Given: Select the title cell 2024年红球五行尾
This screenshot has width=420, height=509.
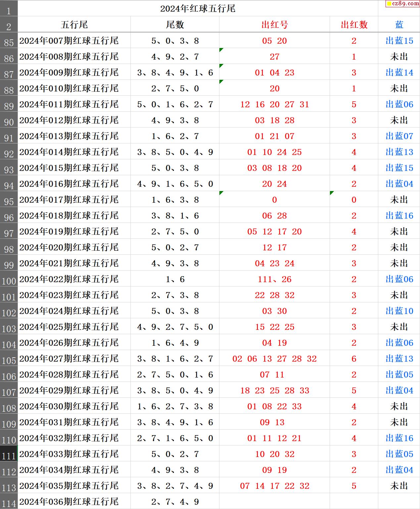Looking at the screenshot, I should point(198,9).
